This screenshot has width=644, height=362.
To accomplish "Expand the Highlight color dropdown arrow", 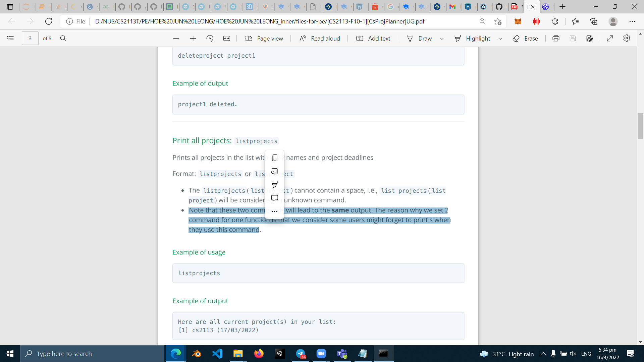I will (500, 39).
